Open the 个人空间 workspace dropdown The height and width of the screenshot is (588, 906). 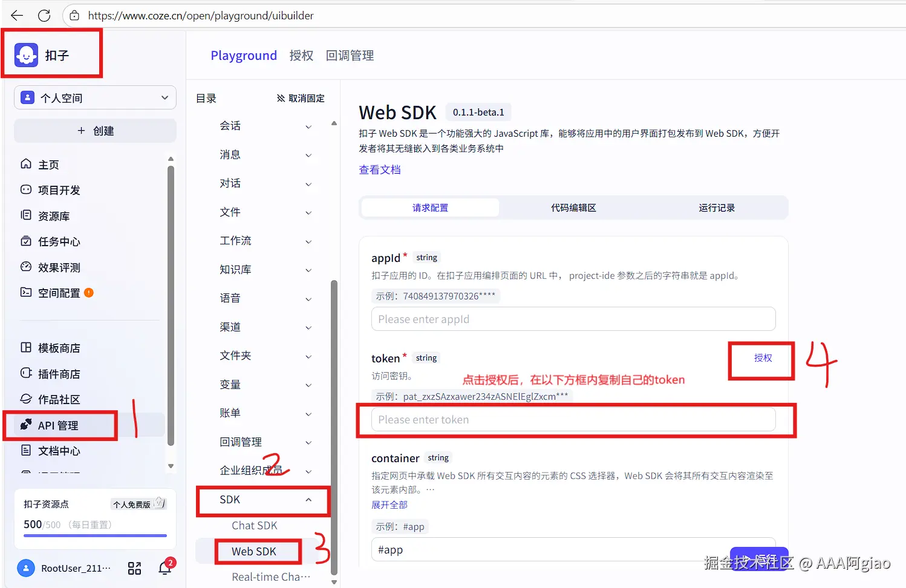pos(95,97)
